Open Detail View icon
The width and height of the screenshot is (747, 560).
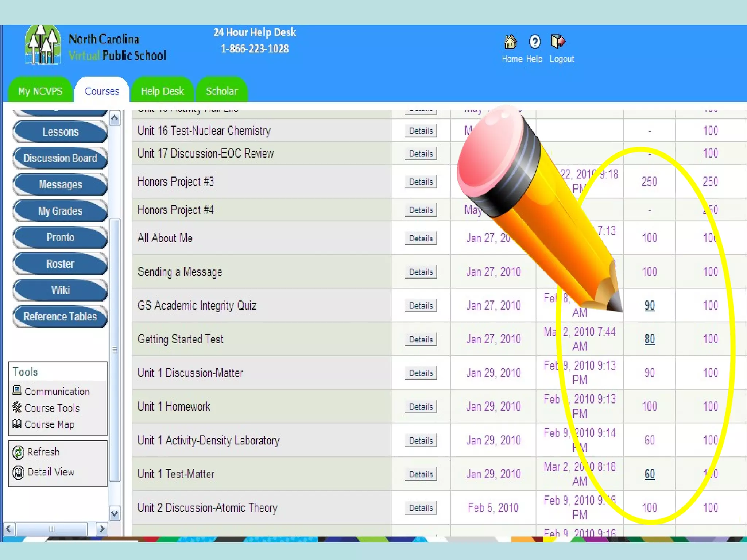tap(18, 472)
